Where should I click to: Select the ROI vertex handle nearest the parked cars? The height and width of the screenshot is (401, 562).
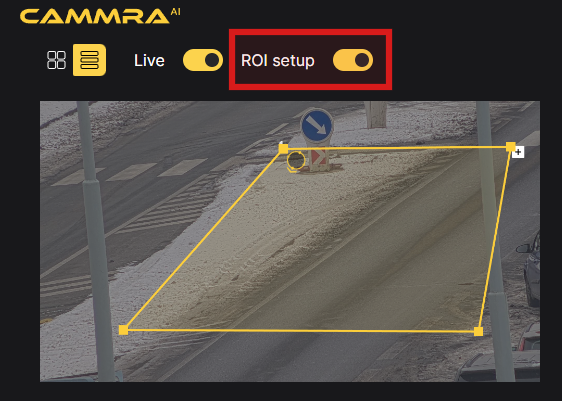[x=478, y=331]
